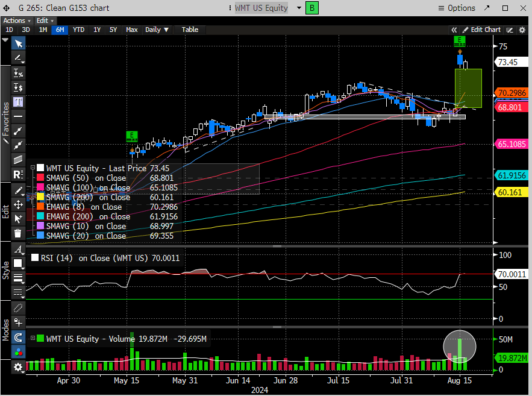Click the move crosshair icon in title bar
The width and height of the screenshot is (532, 396).
click(x=7, y=8)
